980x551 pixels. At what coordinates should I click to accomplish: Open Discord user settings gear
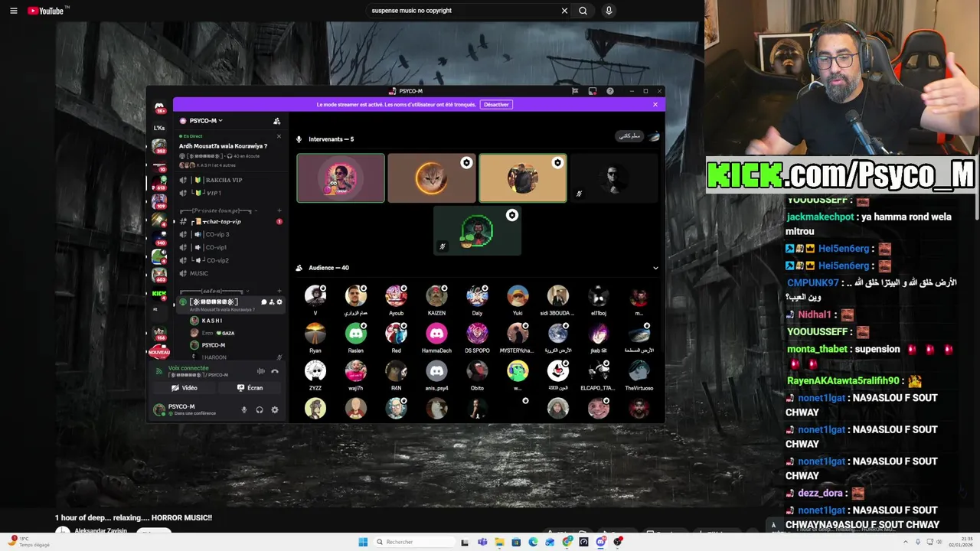[275, 409]
